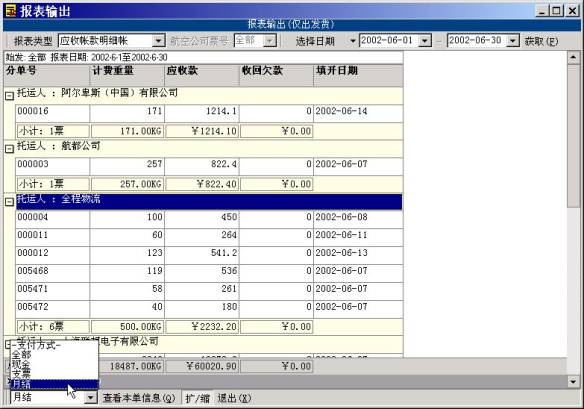584x409 pixels.
Task: Click the 退出 (X) button
Action: tap(234, 398)
